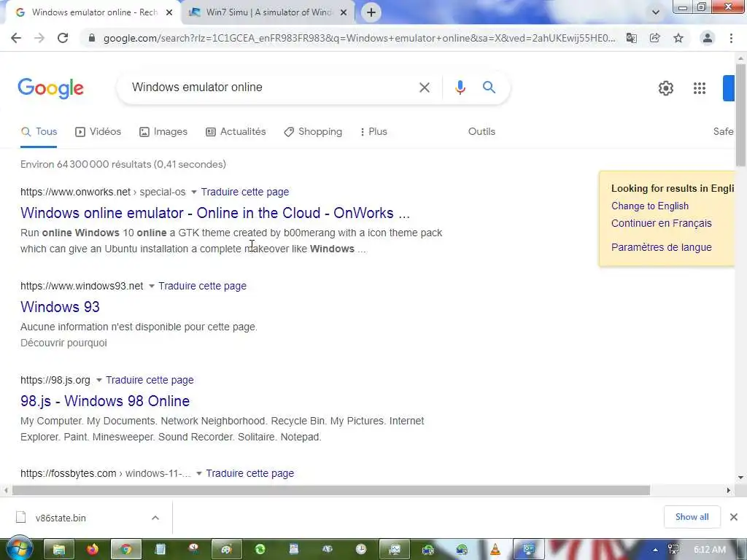Click the horizontal scrollbar thumb
The height and width of the screenshot is (560, 747).
pyautogui.click(x=331, y=491)
